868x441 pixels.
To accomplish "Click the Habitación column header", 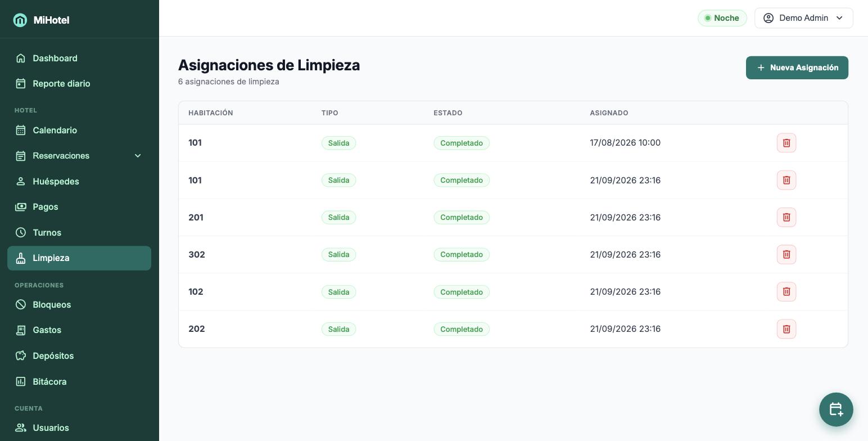I will click(x=211, y=113).
